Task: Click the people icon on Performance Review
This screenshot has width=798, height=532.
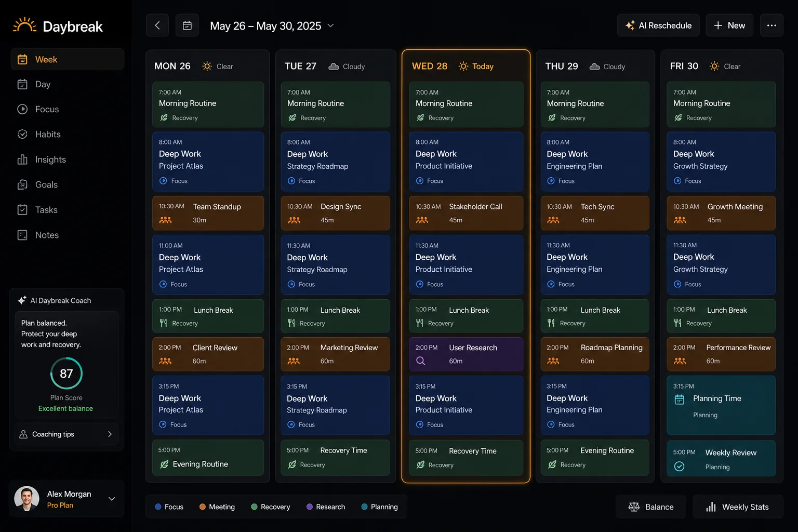Action: [x=680, y=361]
